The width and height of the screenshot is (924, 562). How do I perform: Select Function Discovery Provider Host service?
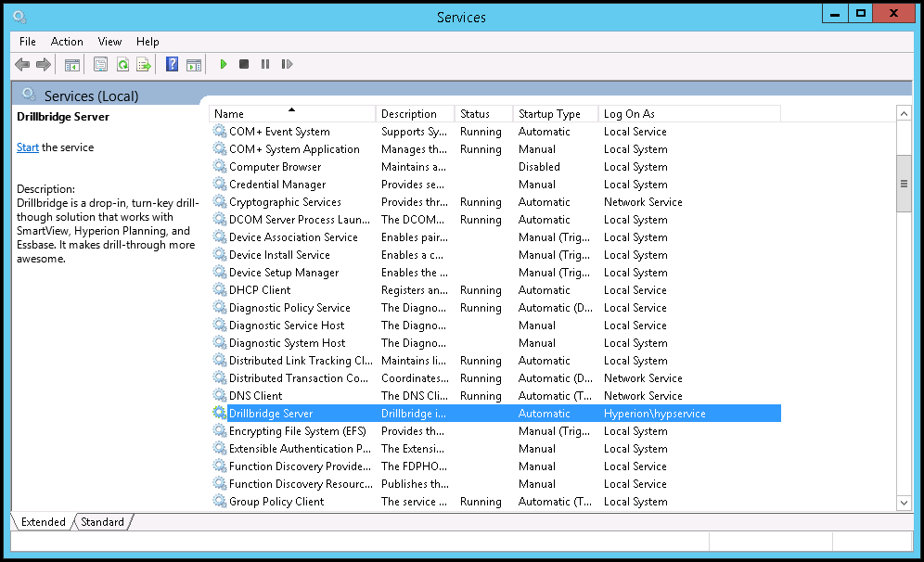300,466
